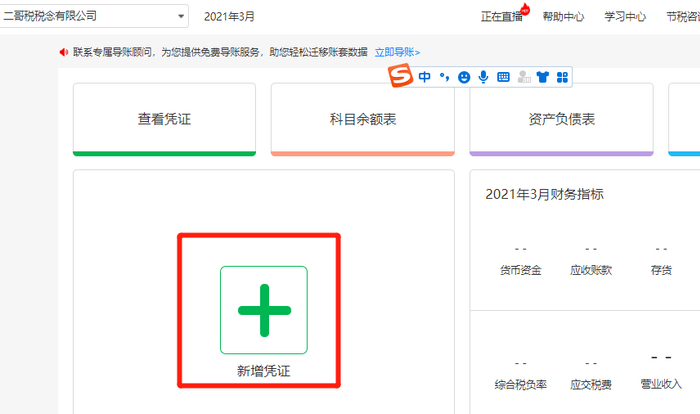Image resolution: width=700 pixels, height=414 pixels.
Task: Open Sogou soft keyboard icon
Action: point(503,77)
